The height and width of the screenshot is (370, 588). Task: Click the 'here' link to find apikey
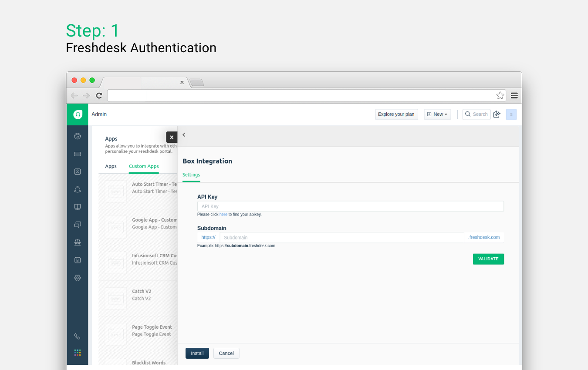click(x=223, y=215)
